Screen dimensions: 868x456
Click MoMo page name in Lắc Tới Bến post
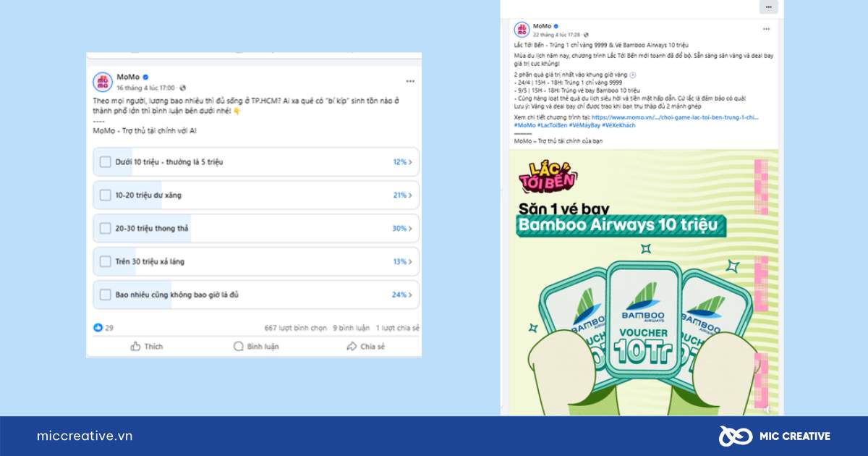click(542, 26)
